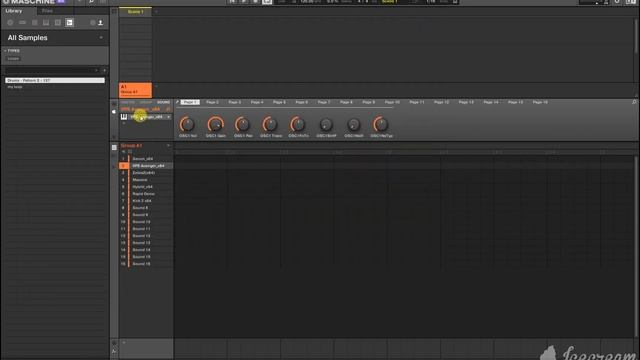The image size is (640, 360).
Task: Open the VPS Avenger plug-in slot dropdown
Action: [x=169, y=117]
